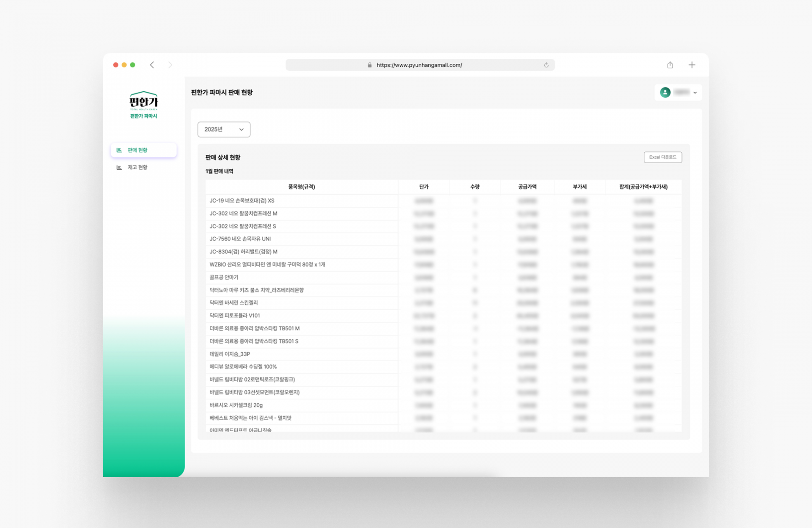Click row 골프공 안마기
The image size is (812, 528).
click(x=443, y=278)
